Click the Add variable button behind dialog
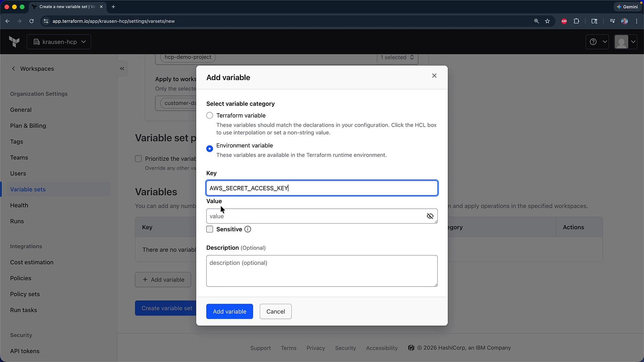 click(x=163, y=280)
